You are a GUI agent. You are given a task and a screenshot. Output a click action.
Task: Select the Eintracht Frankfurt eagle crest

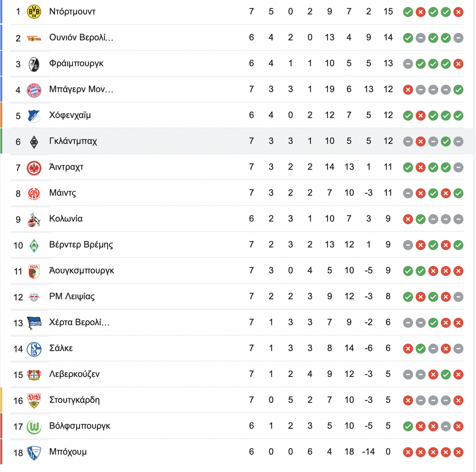pos(34,167)
